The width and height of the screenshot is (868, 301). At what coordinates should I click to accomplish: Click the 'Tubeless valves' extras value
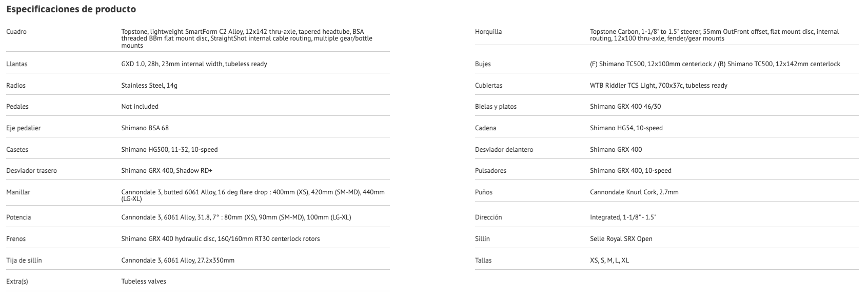pos(144,282)
